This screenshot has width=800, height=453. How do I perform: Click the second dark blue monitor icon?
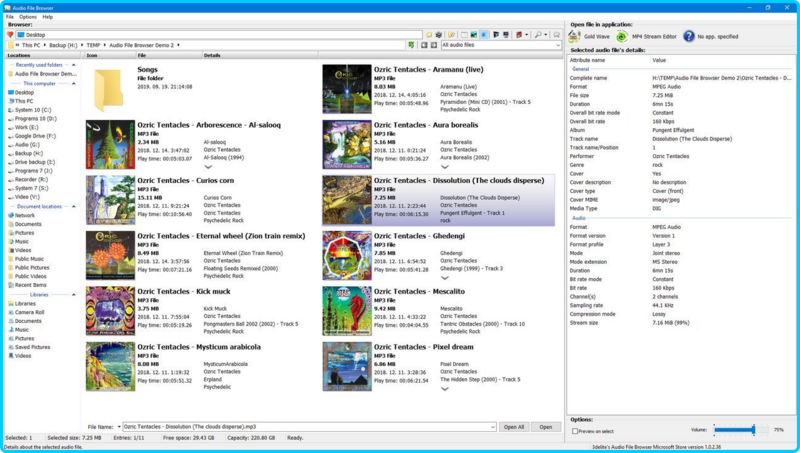(x=506, y=35)
